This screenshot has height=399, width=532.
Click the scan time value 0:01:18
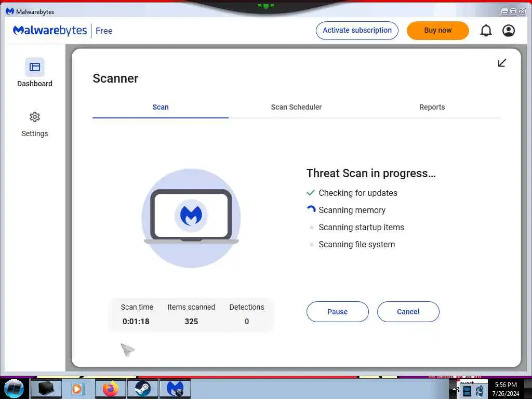pos(136,321)
